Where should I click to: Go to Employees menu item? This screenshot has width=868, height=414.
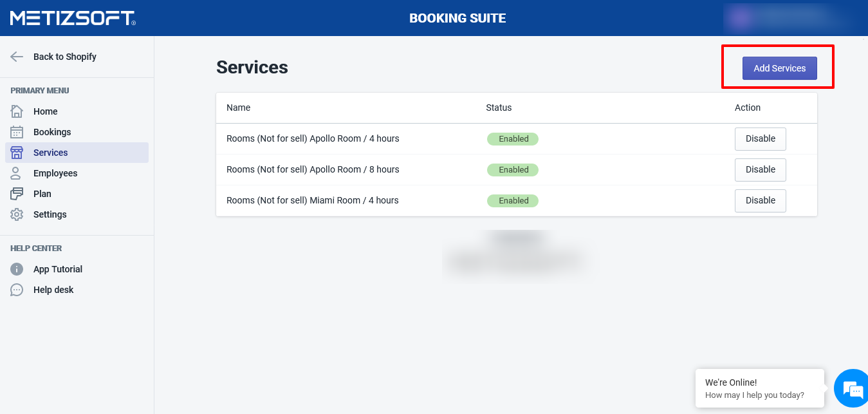point(55,173)
